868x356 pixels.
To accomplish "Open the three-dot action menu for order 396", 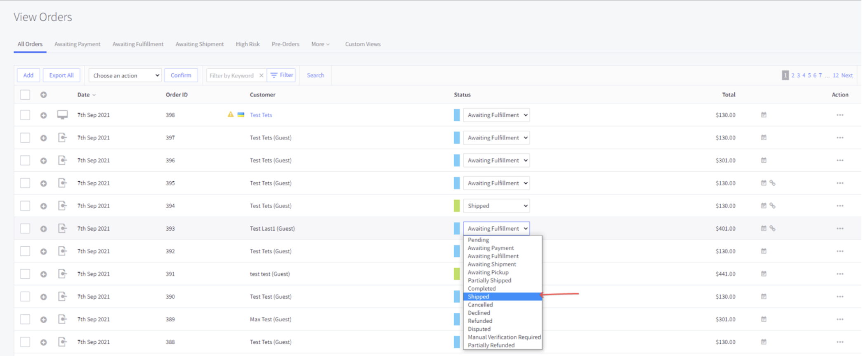I will click(x=840, y=160).
